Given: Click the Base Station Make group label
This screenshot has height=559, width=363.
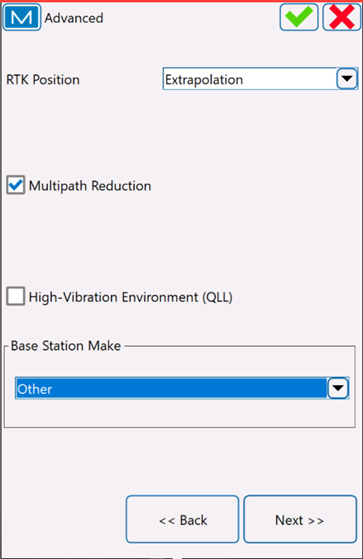Looking at the screenshot, I should [x=66, y=345].
